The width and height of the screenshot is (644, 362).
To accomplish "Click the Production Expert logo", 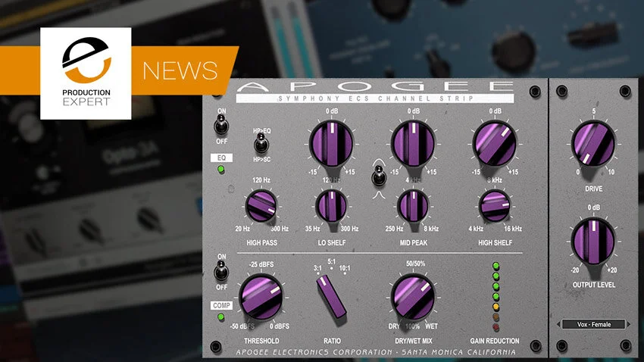I will pyautogui.click(x=86, y=73).
